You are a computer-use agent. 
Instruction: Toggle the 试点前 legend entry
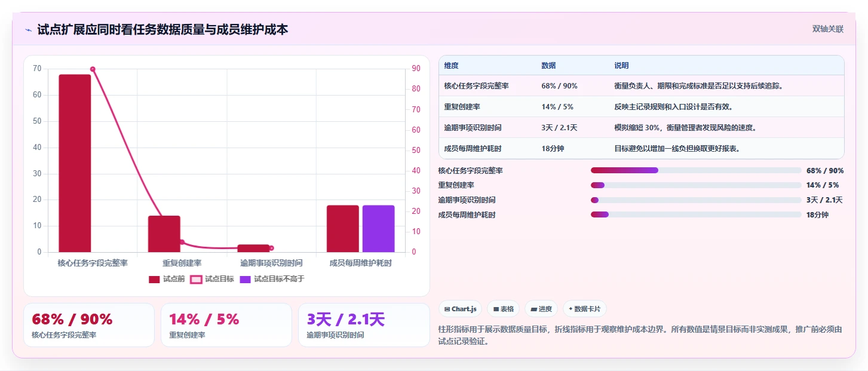[167, 279]
